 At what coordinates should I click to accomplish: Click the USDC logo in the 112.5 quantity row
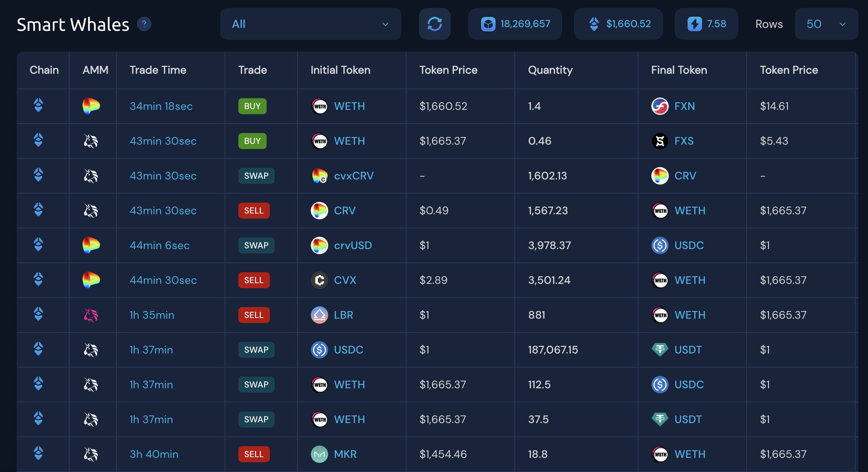(x=660, y=385)
